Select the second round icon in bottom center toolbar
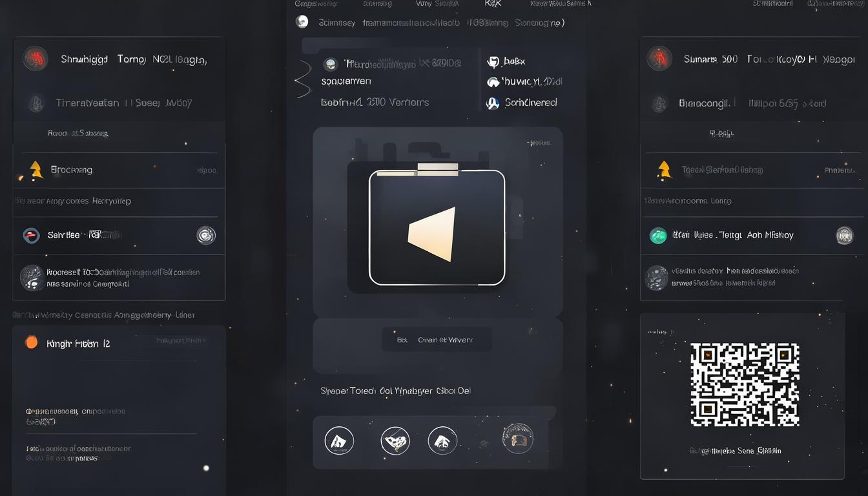 pyautogui.click(x=395, y=441)
